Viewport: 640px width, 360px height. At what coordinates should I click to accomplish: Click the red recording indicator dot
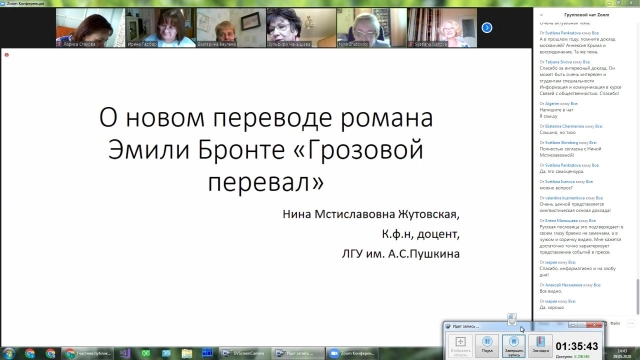point(7,55)
